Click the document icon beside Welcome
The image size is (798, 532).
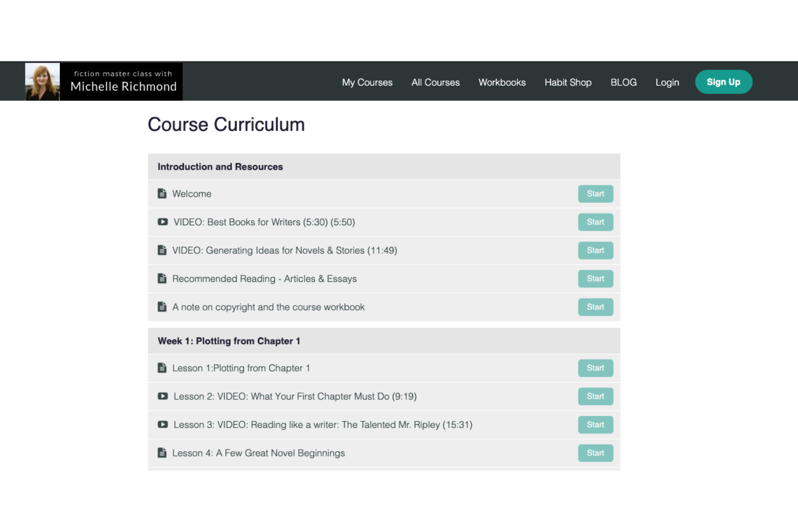[x=162, y=193]
